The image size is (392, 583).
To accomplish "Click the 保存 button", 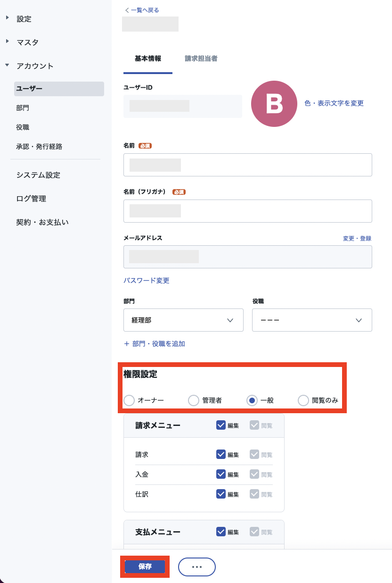I will point(145,566).
